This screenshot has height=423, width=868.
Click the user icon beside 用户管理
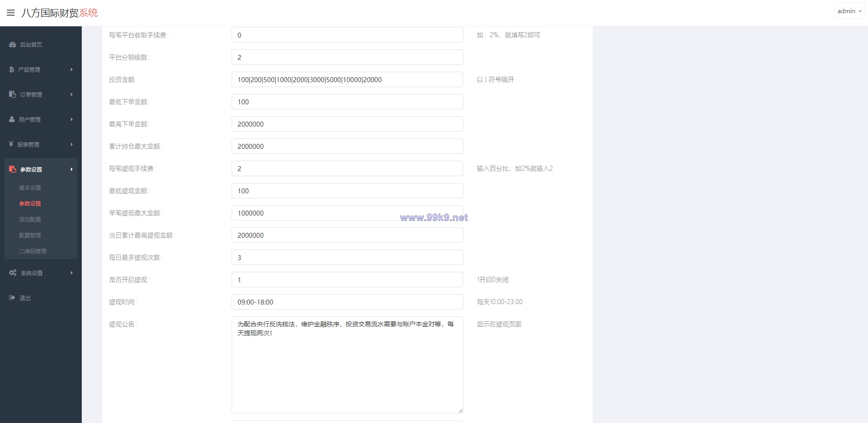click(12, 119)
